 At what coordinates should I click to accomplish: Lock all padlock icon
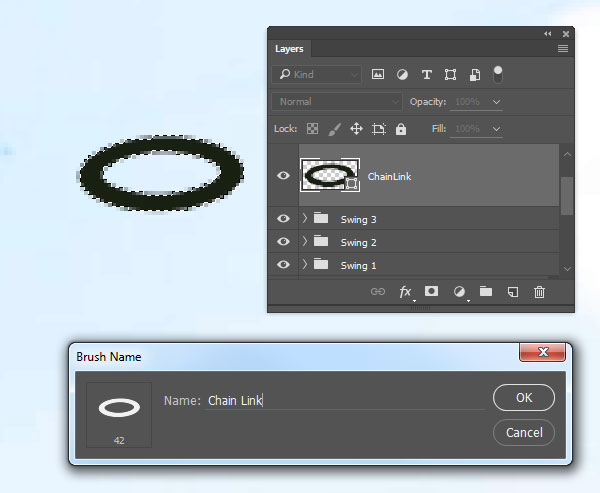(401, 129)
